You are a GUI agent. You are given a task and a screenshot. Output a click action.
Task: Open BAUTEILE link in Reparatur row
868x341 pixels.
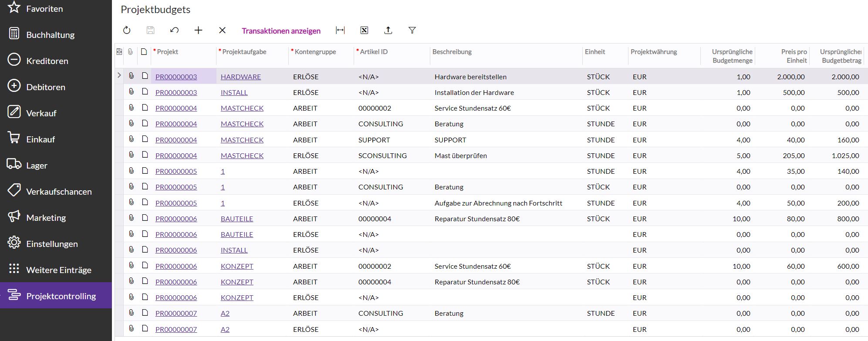pos(237,219)
